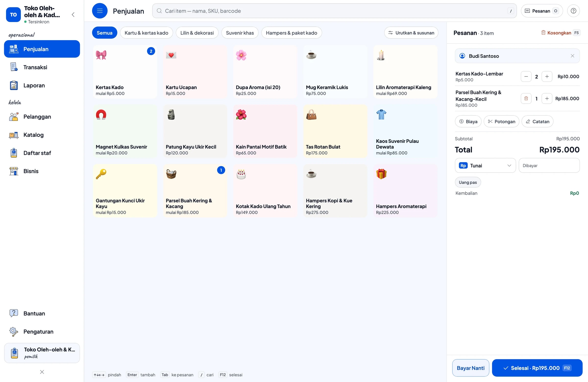Add a Catatan note
This screenshot has height=382, width=588.
coord(537,122)
